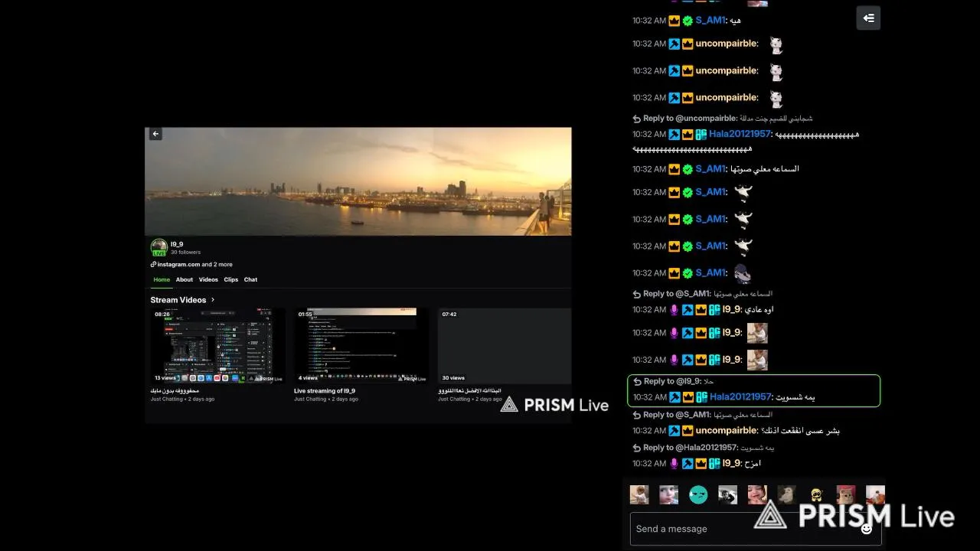Open the video titled Live streaming of l9_9

pos(325,391)
